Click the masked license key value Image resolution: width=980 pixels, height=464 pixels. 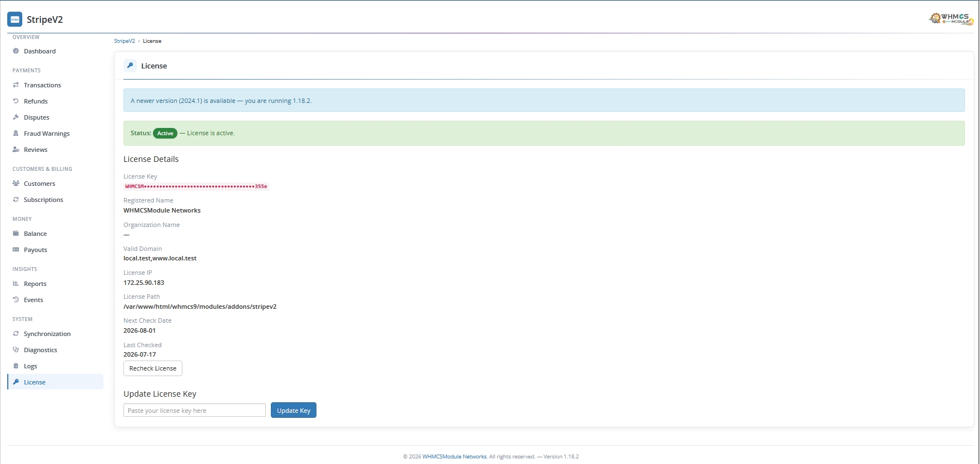click(196, 186)
